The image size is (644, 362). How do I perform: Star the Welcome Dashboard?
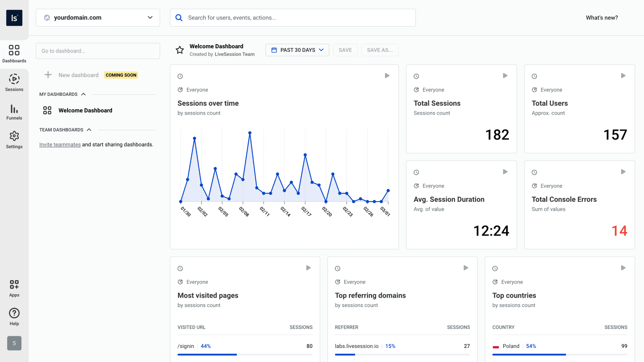point(180,50)
